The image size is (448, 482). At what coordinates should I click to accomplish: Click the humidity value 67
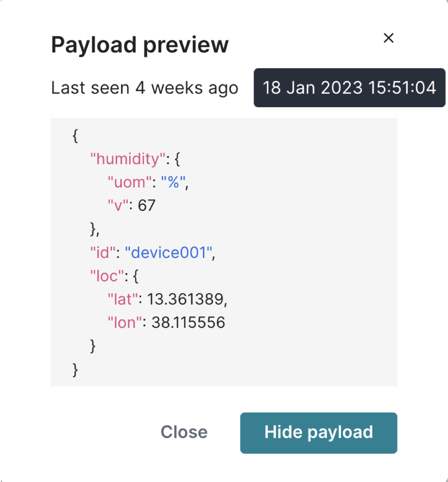pyautogui.click(x=146, y=206)
